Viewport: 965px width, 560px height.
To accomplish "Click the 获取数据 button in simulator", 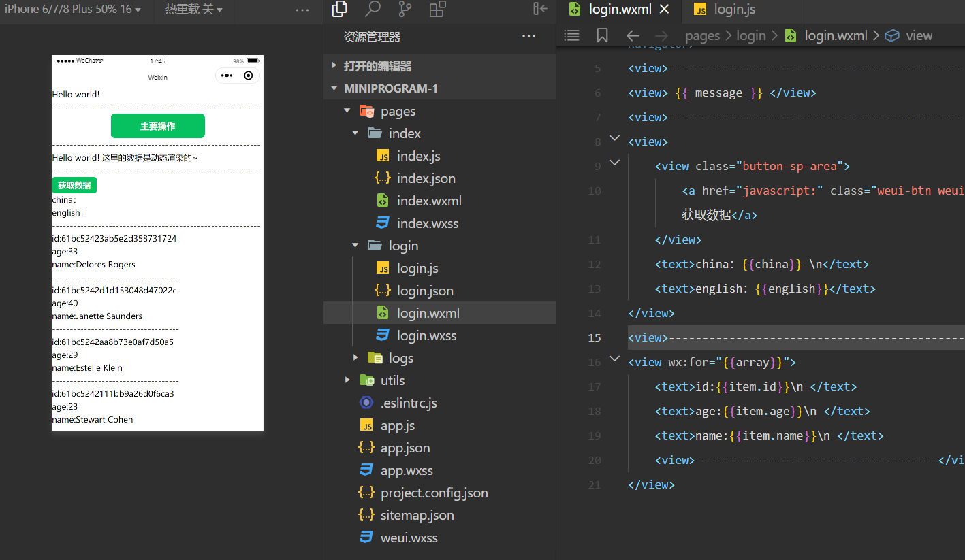I will [74, 185].
